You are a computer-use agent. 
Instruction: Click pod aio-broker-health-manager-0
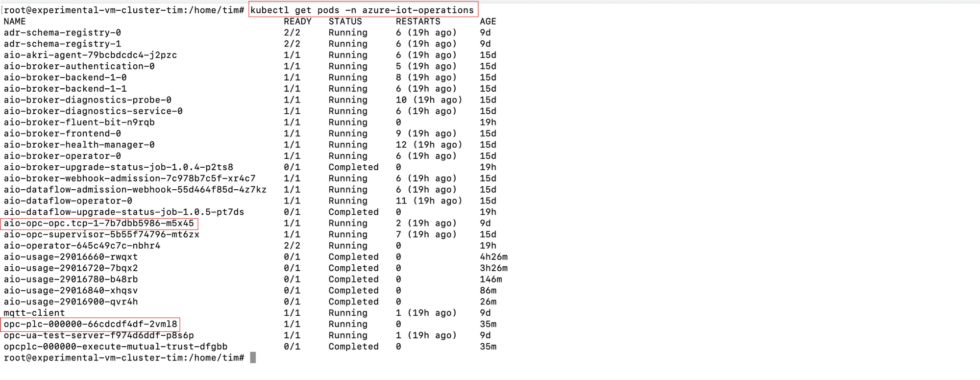pos(79,145)
